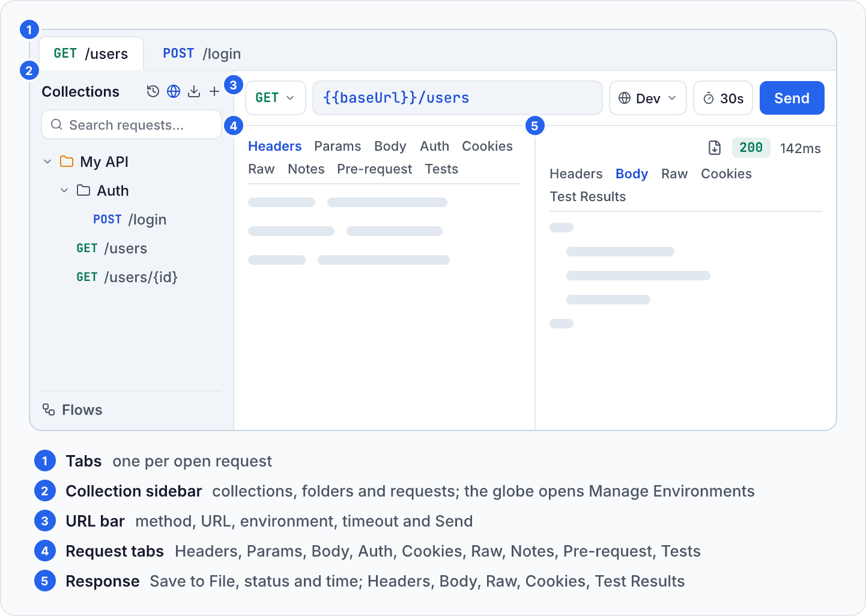Select POST /login in the collection tree

coord(130,219)
